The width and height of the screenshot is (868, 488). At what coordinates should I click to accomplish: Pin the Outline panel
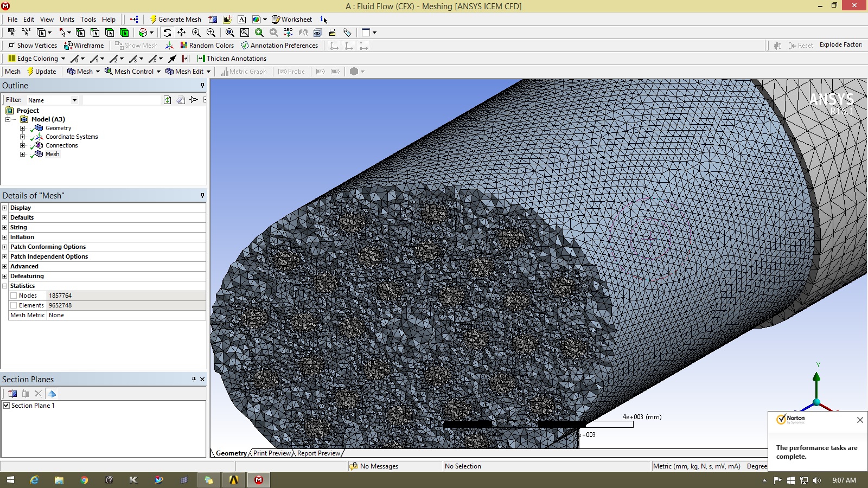coord(202,86)
